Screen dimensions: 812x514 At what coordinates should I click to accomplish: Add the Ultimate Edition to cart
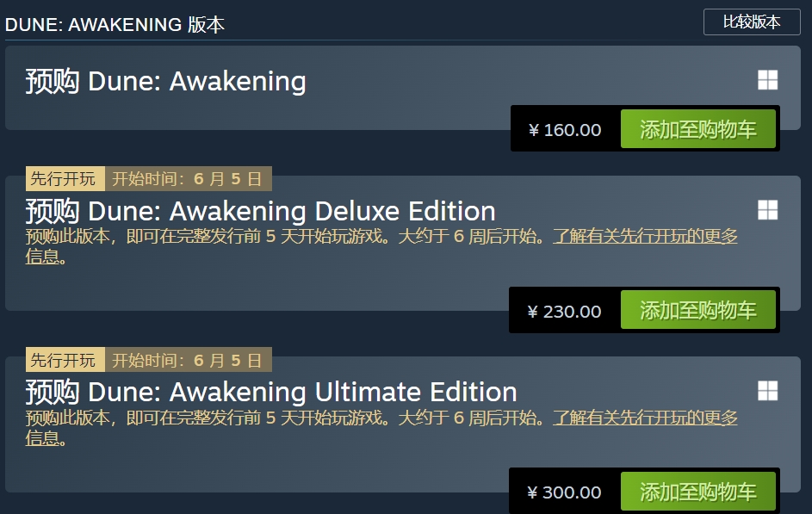point(697,492)
